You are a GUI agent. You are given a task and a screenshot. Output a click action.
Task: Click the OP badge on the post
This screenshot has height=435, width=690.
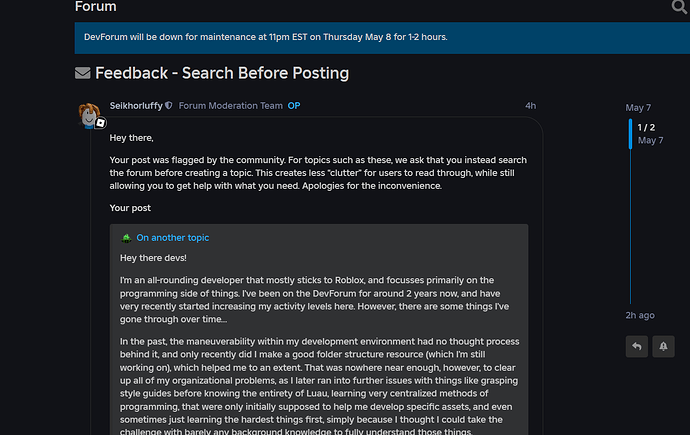tap(294, 106)
